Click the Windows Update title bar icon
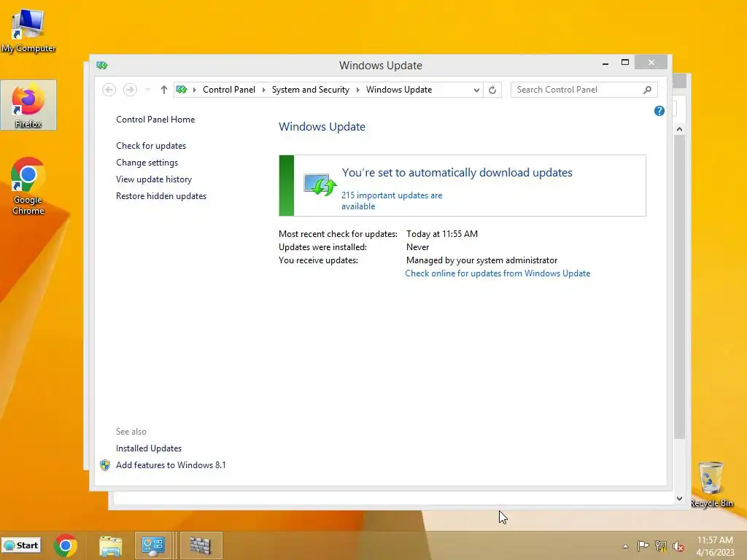 102,65
